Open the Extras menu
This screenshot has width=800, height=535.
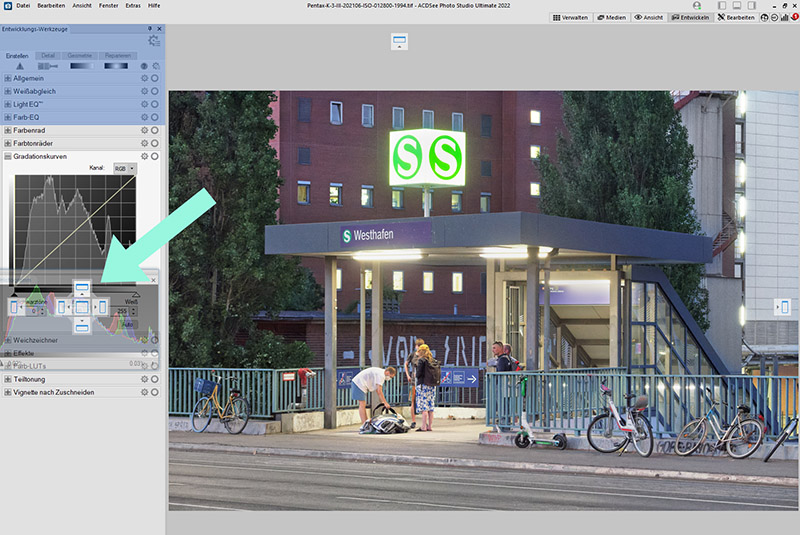(x=133, y=6)
